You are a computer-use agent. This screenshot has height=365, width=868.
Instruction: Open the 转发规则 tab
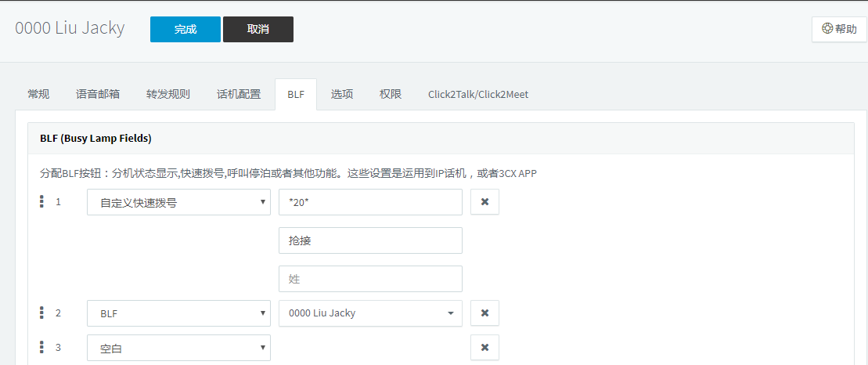click(x=168, y=94)
